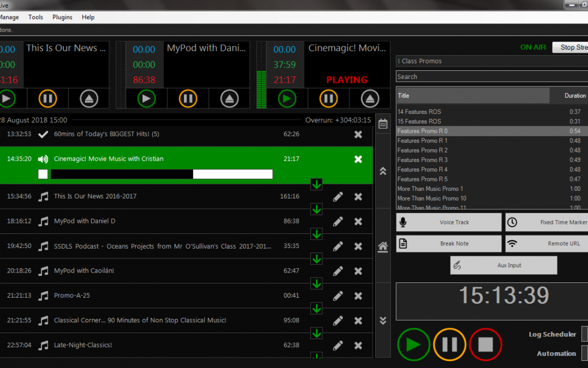Viewport: 588px width, 368px height.
Task: Open the Class Promos category dropdown
Action: 492,61
